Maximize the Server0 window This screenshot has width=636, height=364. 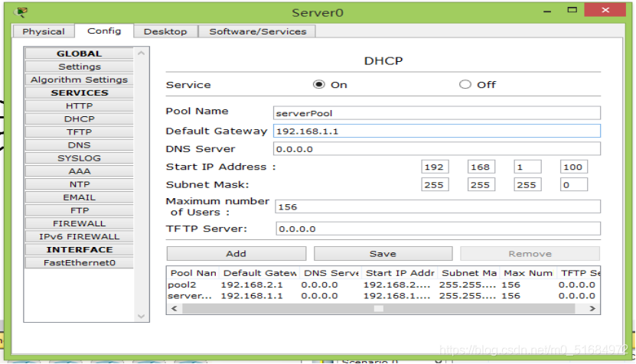point(572,10)
